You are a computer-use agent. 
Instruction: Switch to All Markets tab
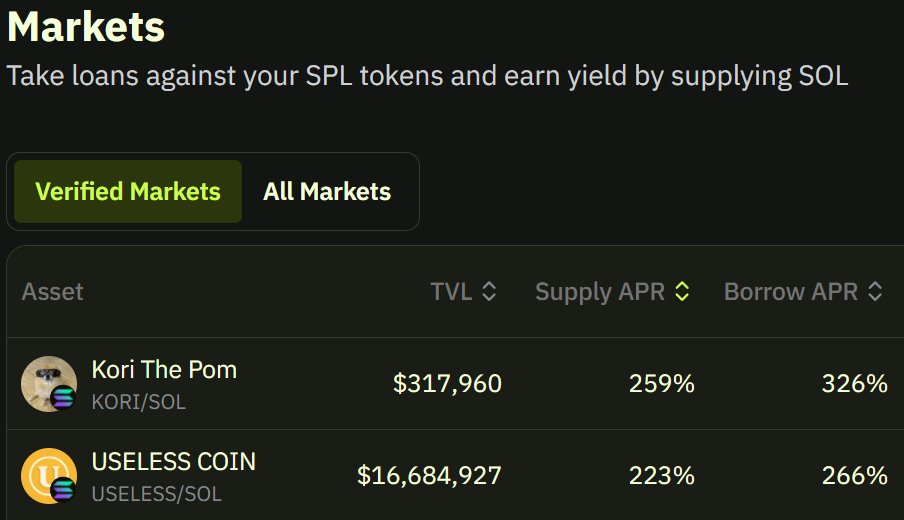(327, 191)
